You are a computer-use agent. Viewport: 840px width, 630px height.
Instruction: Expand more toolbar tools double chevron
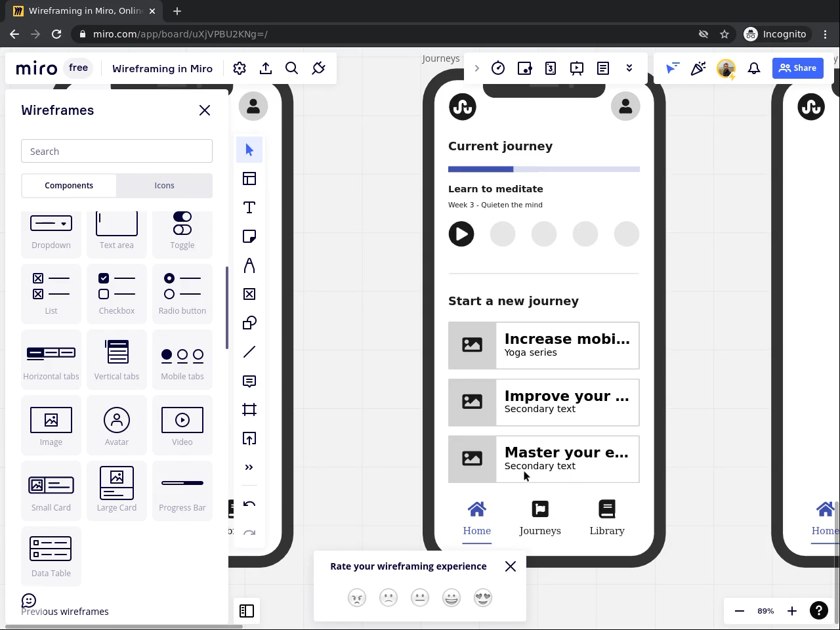[249, 467]
